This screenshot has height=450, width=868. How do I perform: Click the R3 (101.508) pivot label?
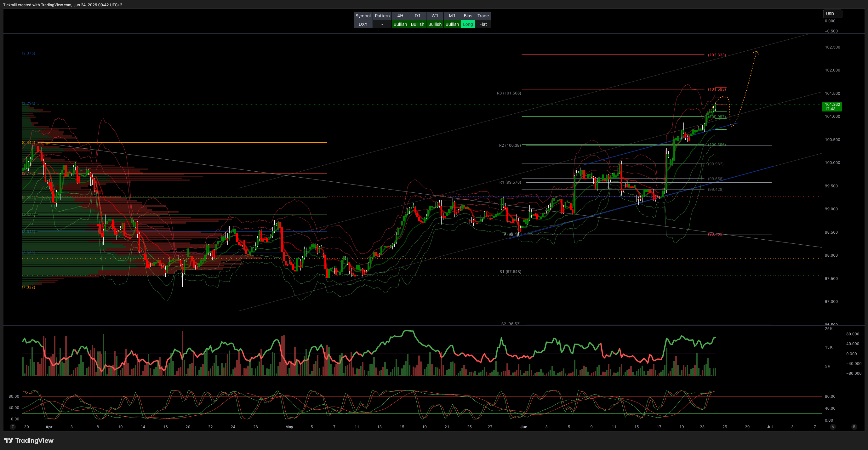509,93
